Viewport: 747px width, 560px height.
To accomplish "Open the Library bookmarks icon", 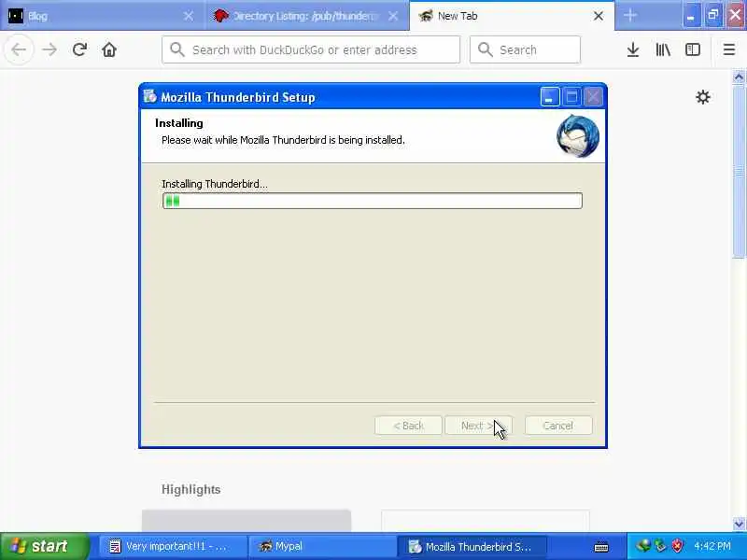I will (x=663, y=49).
